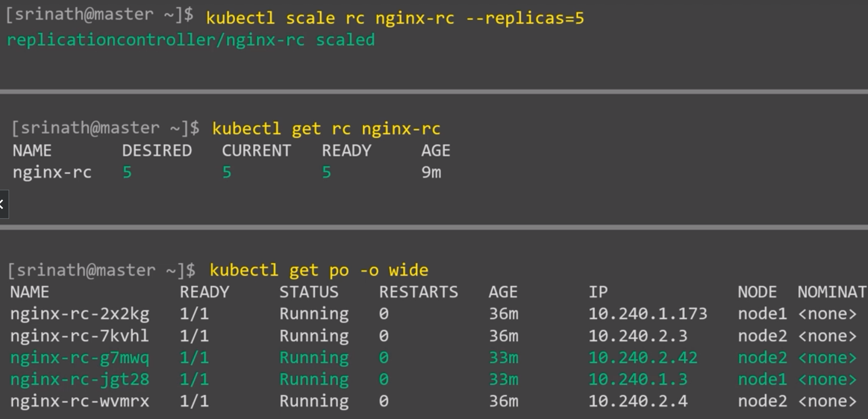The height and width of the screenshot is (419, 868).
Task: Click IP address 10.240.2.42
Action: tap(643, 358)
